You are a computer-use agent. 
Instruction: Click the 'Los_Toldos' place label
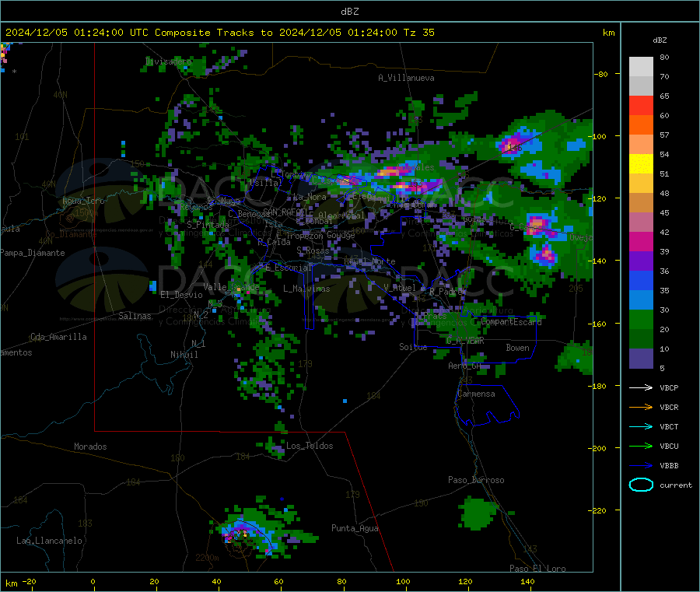tap(310, 446)
